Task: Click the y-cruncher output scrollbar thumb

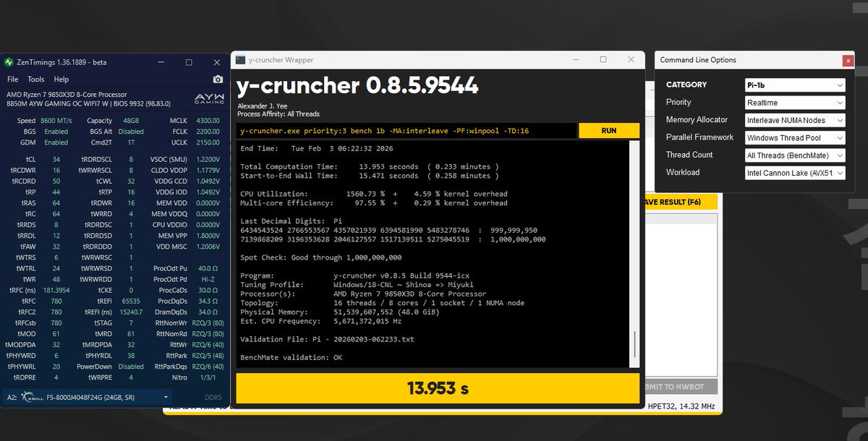Action: [635, 344]
